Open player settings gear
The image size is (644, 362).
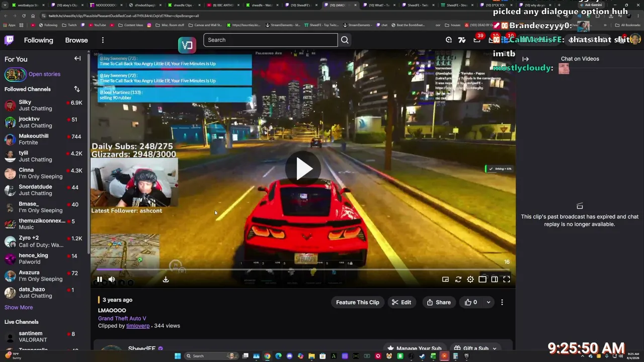(x=470, y=280)
